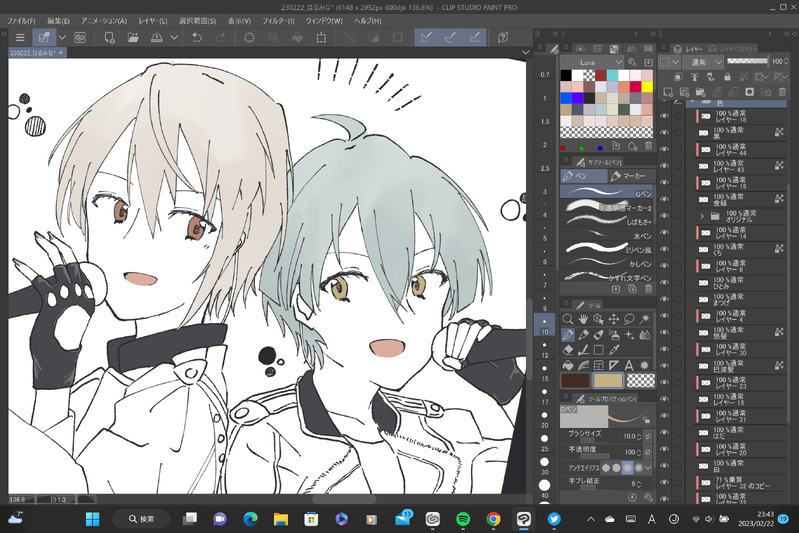Choose brush size 15 preset

coord(545,372)
